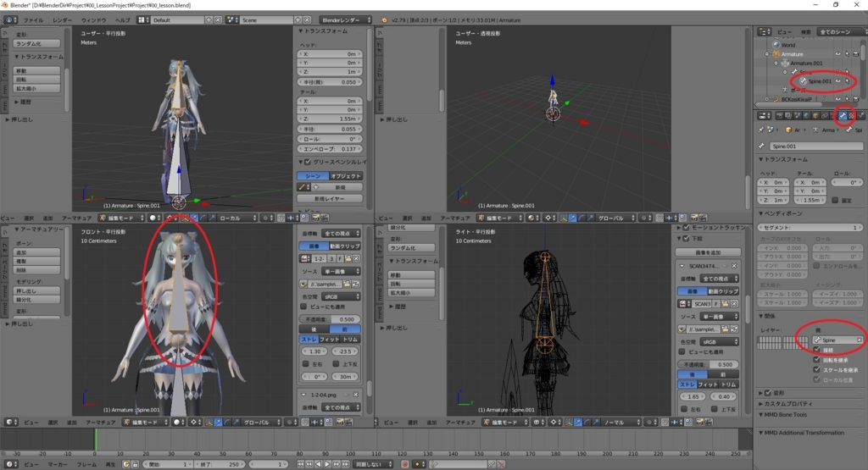The image size is (868, 470).
Task: Click the pin icon in the properties breadcrumb
Action: click(x=761, y=130)
